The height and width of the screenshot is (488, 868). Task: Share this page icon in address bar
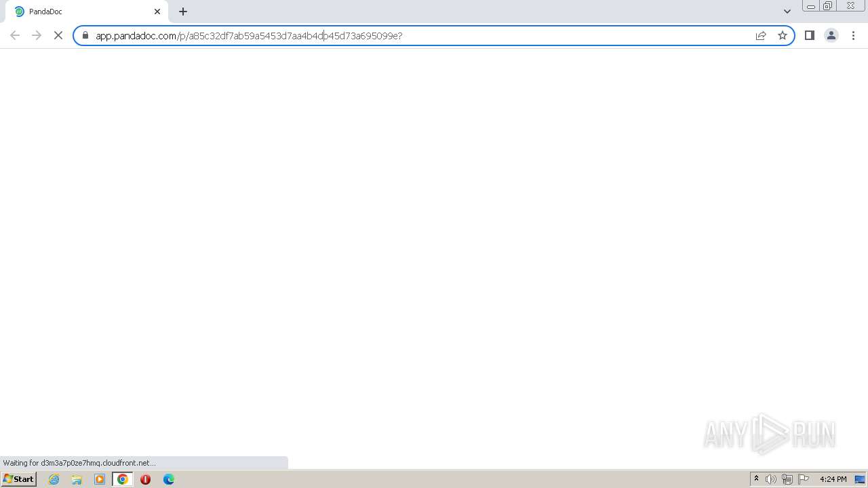[761, 35]
